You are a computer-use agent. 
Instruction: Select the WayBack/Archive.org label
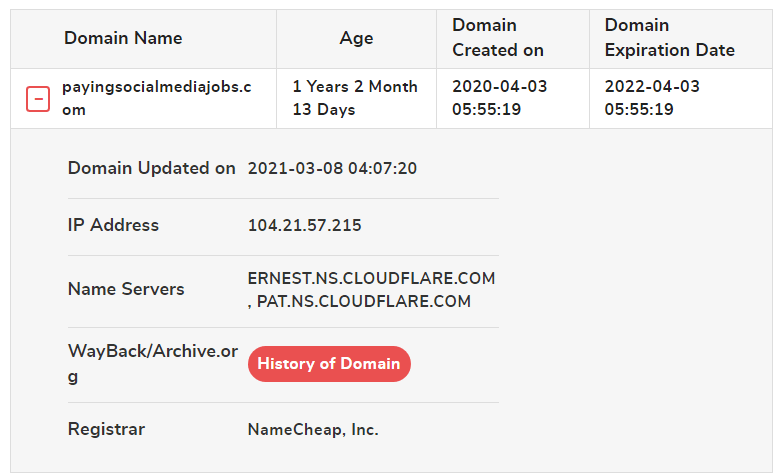(153, 364)
